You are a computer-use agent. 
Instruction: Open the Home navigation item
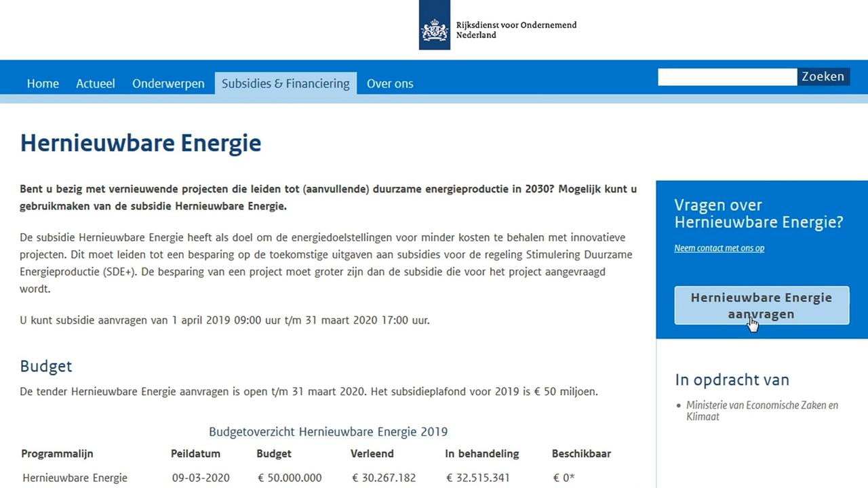[x=43, y=83]
